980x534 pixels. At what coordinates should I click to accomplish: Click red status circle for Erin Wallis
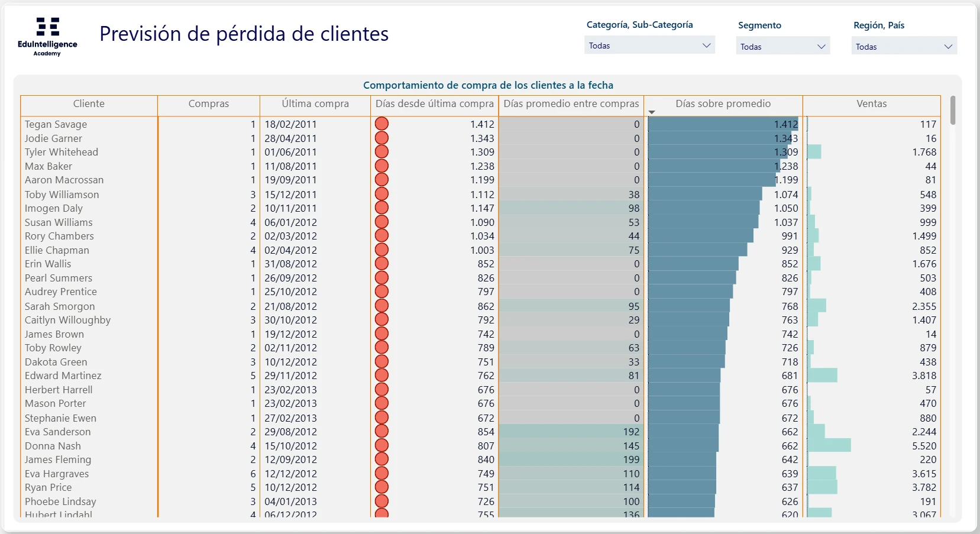[x=382, y=264]
